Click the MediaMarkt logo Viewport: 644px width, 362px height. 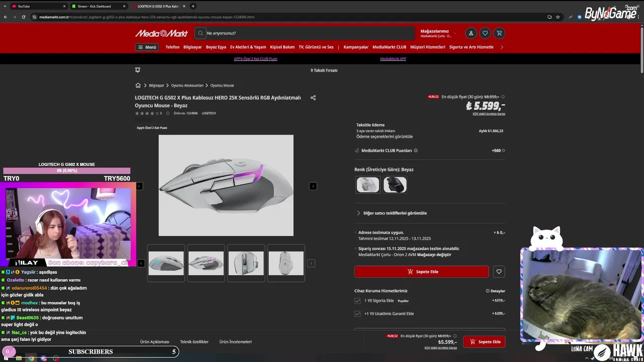click(x=161, y=33)
